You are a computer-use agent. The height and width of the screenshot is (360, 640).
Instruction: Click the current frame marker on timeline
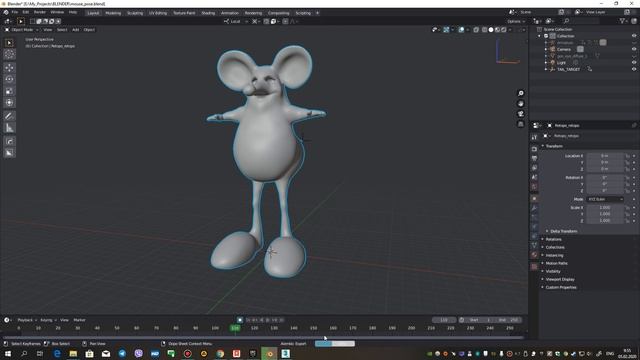[235, 328]
